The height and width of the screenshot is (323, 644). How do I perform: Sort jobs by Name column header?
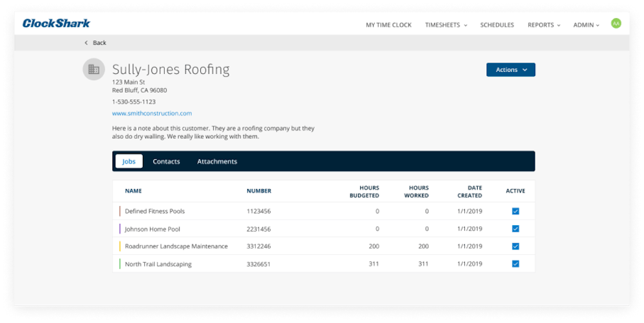pyautogui.click(x=133, y=191)
